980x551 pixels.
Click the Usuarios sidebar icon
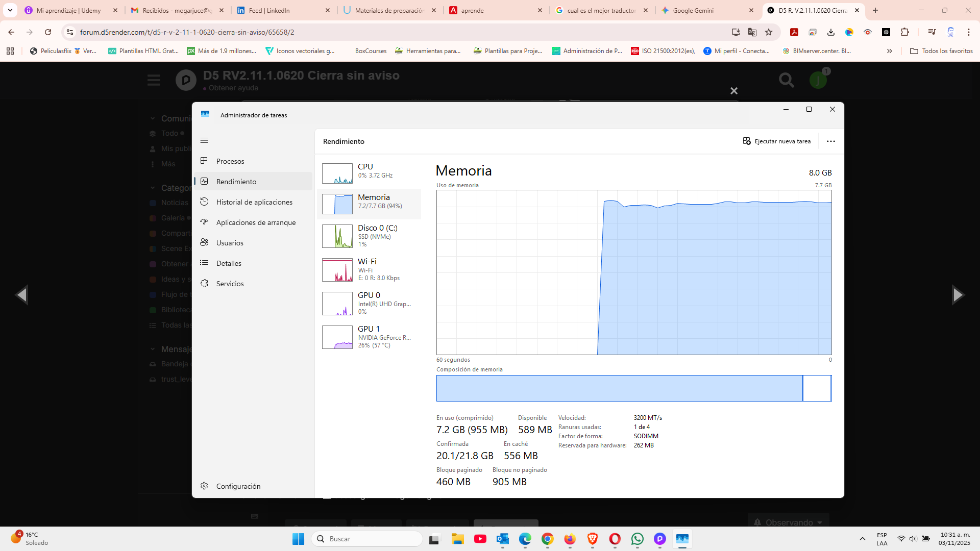[204, 242]
